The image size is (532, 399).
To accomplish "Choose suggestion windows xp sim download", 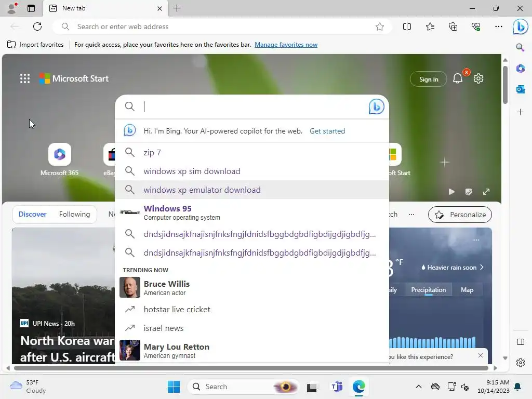I will tap(252, 171).
